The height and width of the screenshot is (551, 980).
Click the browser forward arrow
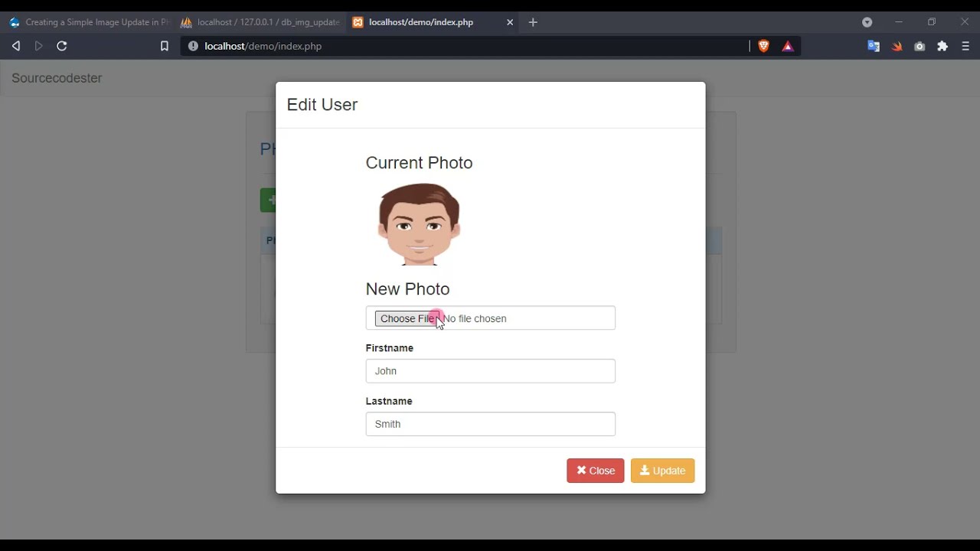[x=39, y=46]
